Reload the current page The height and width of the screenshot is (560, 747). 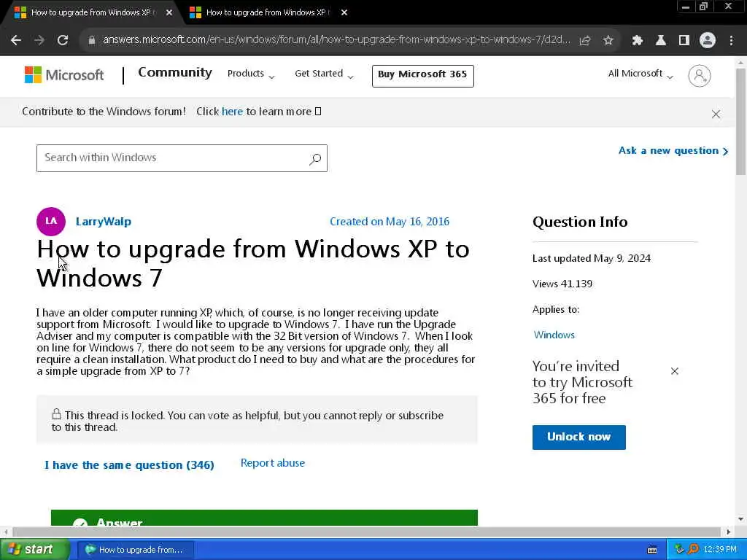(63, 41)
